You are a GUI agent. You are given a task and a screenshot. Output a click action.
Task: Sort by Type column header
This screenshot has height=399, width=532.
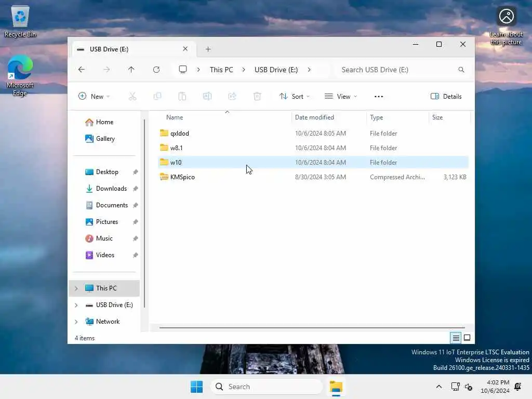397,117
